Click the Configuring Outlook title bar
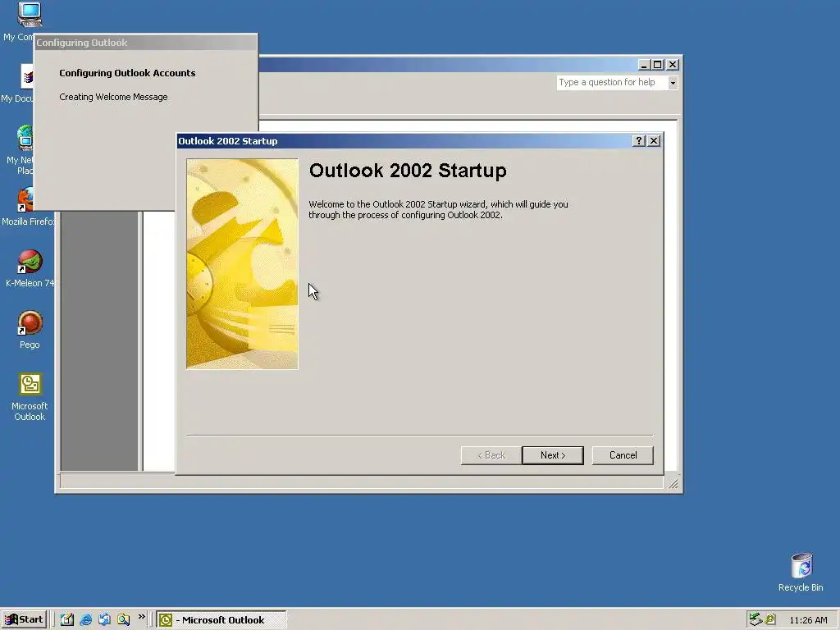 (x=146, y=43)
